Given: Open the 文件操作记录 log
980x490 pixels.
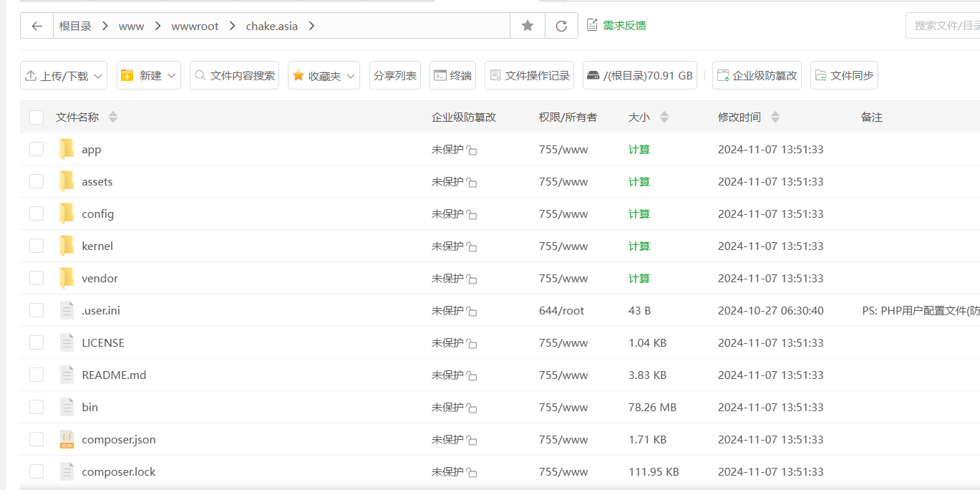Looking at the screenshot, I should point(529,75).
